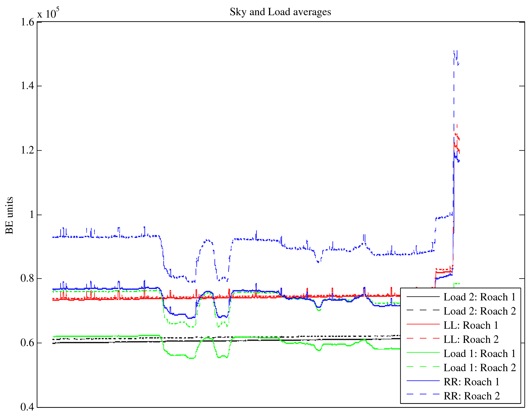The width and height of the screenshot is (532, 417).
Task: Click the 'x 10^5' axis exponent label
Action: tap(48, 13)
